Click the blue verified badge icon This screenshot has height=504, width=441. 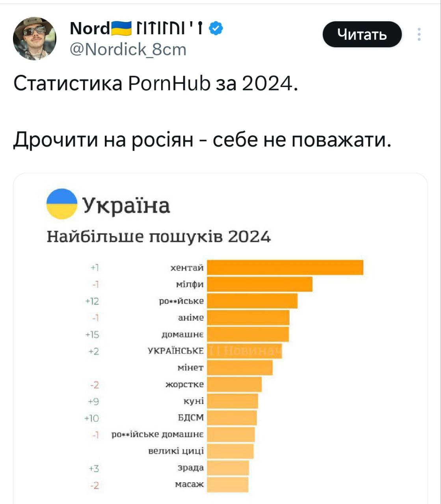[216, 28]
